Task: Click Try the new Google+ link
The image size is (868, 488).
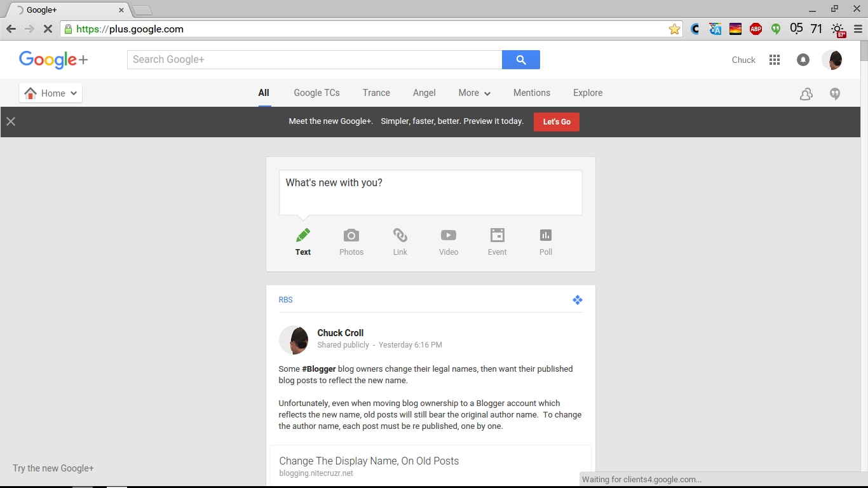Action: (x=53, y=468)
